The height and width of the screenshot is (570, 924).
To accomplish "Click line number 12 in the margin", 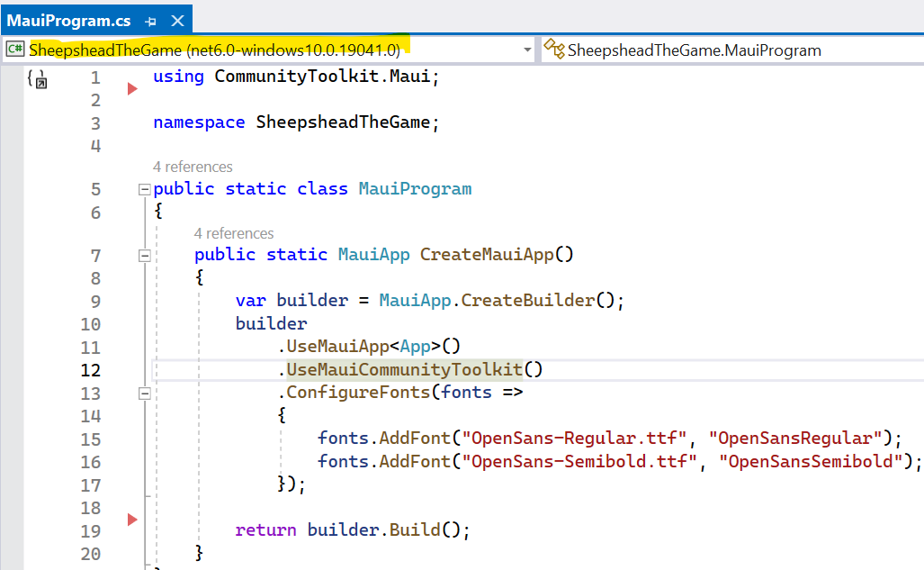I will coord(91,371).
